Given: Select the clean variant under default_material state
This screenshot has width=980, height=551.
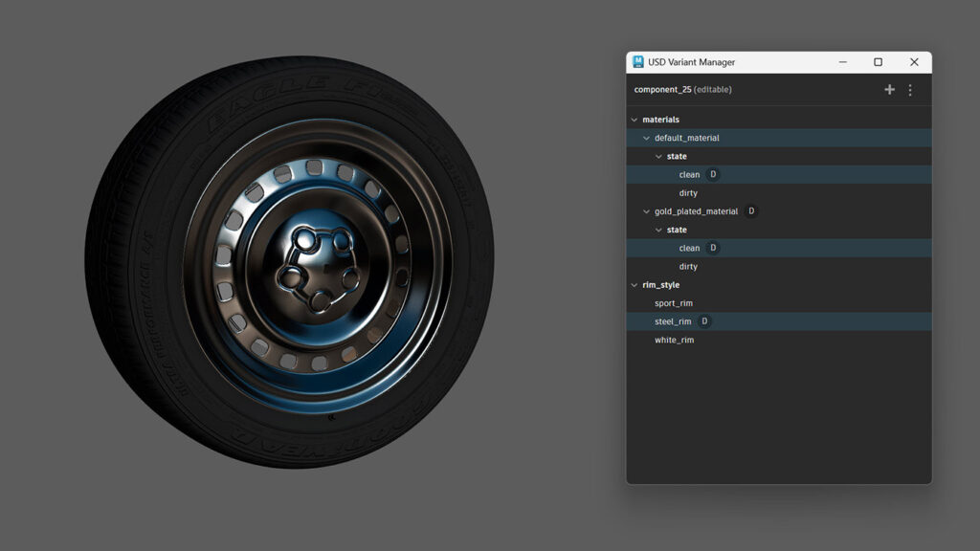Looking at the screenshot, I should [x=688, y=174].
